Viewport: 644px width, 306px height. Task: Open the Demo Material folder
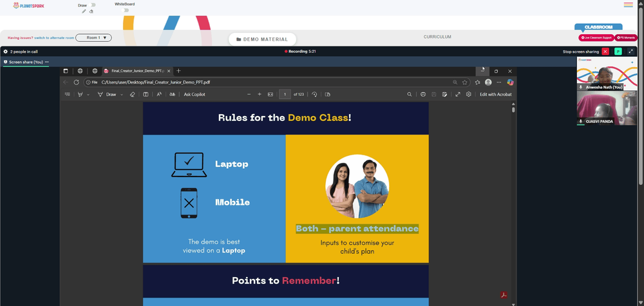tap(263, 39)
